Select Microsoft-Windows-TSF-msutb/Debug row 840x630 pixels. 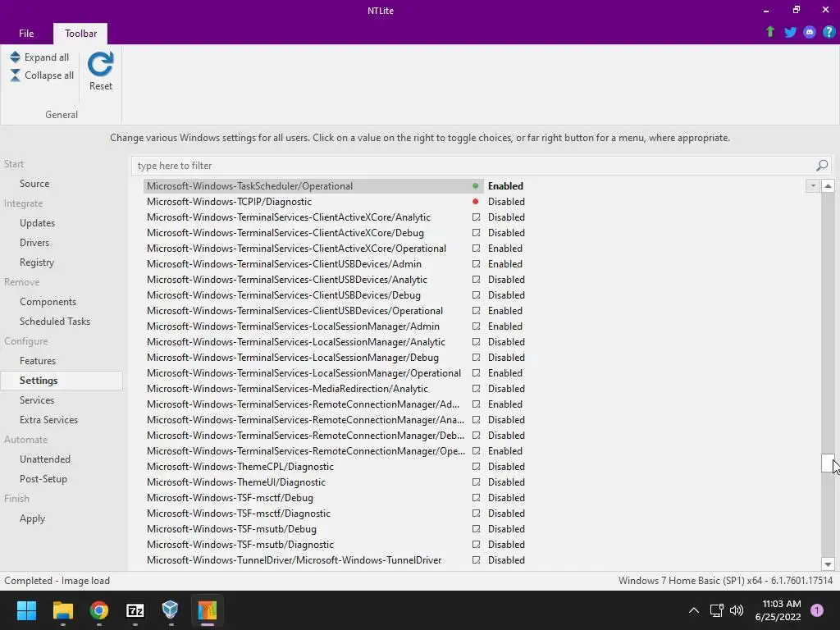pyautogui.click(x=231, y=529)
